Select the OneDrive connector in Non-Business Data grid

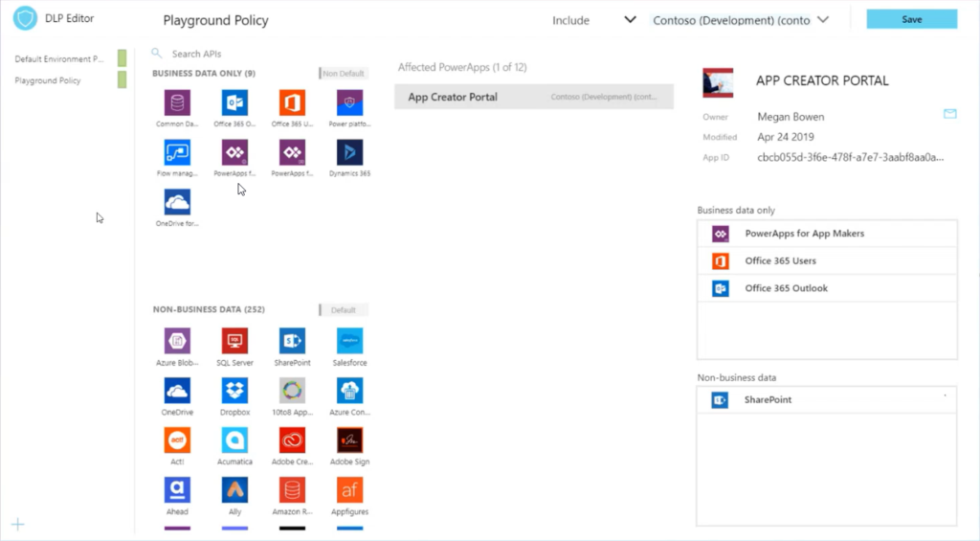(x=177, y=391)
